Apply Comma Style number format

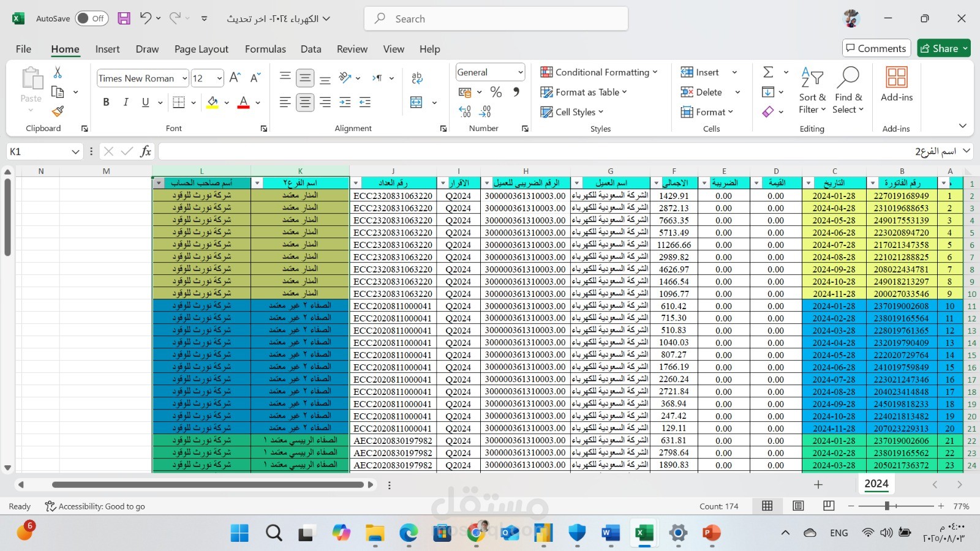(516, 92)
